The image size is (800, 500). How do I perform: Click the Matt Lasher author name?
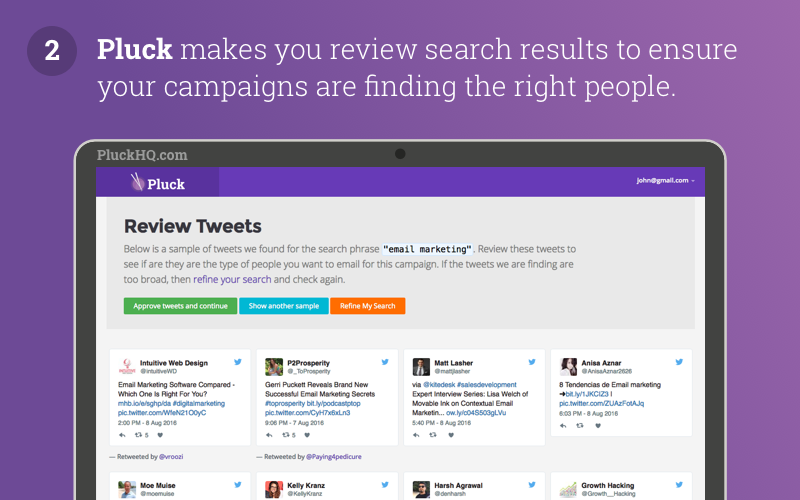pyautogui.click(x=454, y=363)
